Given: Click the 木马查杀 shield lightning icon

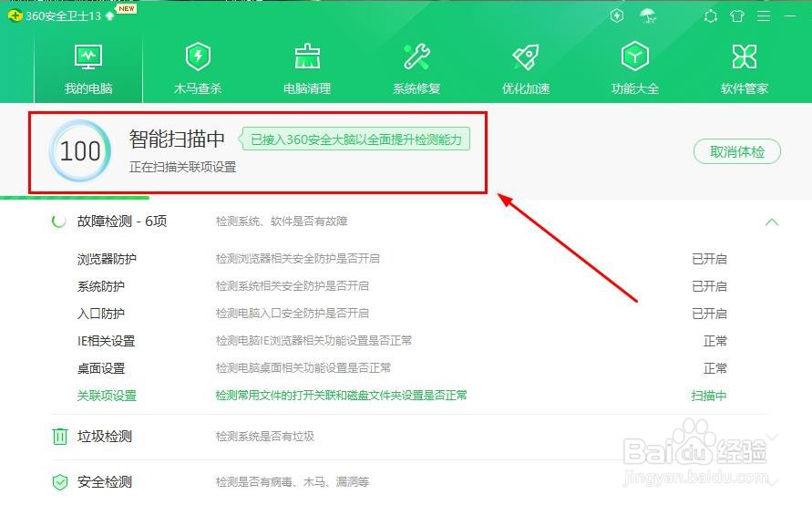Looking at the screenshot, I should (198, 57).
